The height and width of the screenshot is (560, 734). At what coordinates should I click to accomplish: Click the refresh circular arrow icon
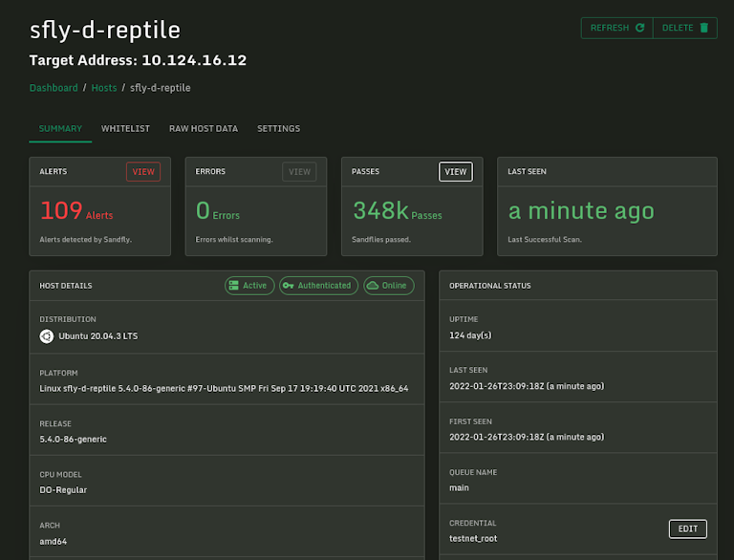click(639, 28)
